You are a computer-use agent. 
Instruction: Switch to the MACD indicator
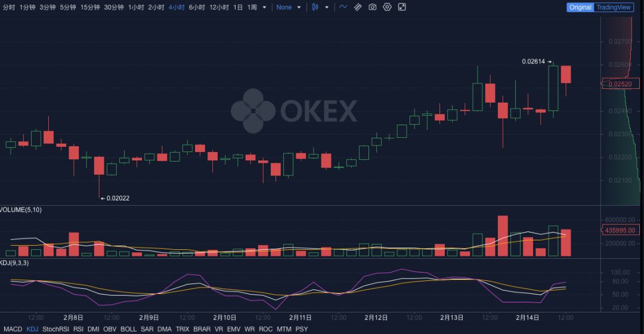coord(14,329)
